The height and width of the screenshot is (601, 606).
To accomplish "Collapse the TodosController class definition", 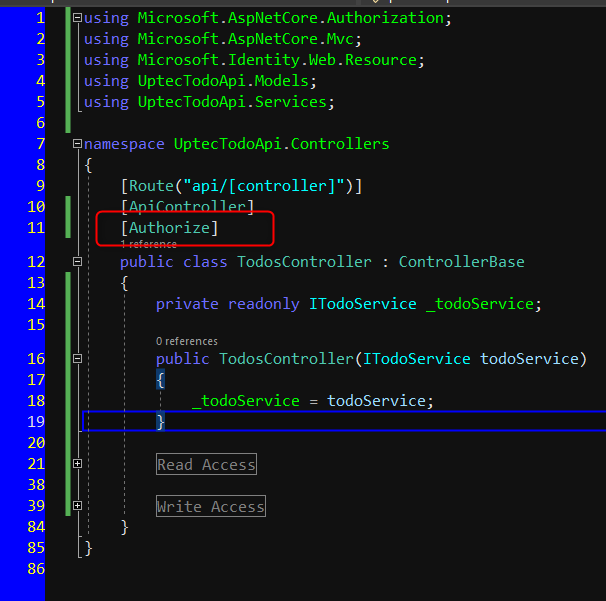I will (78, 262).
